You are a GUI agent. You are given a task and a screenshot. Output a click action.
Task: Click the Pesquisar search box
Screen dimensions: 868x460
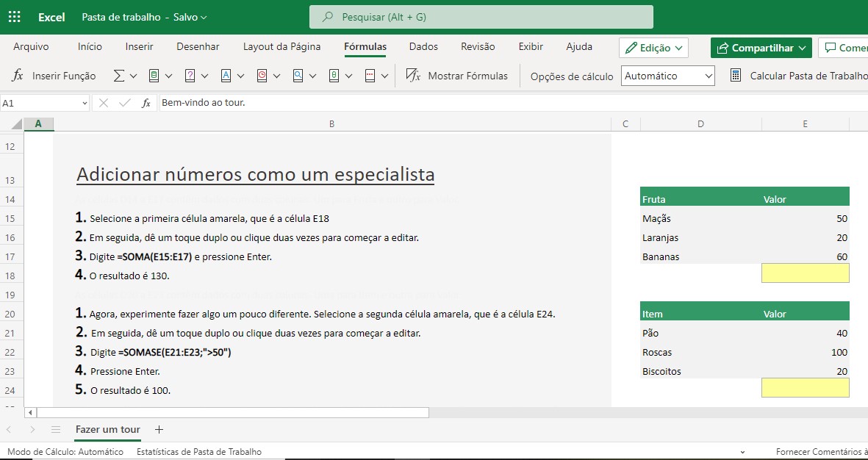[x=481, y=17]
